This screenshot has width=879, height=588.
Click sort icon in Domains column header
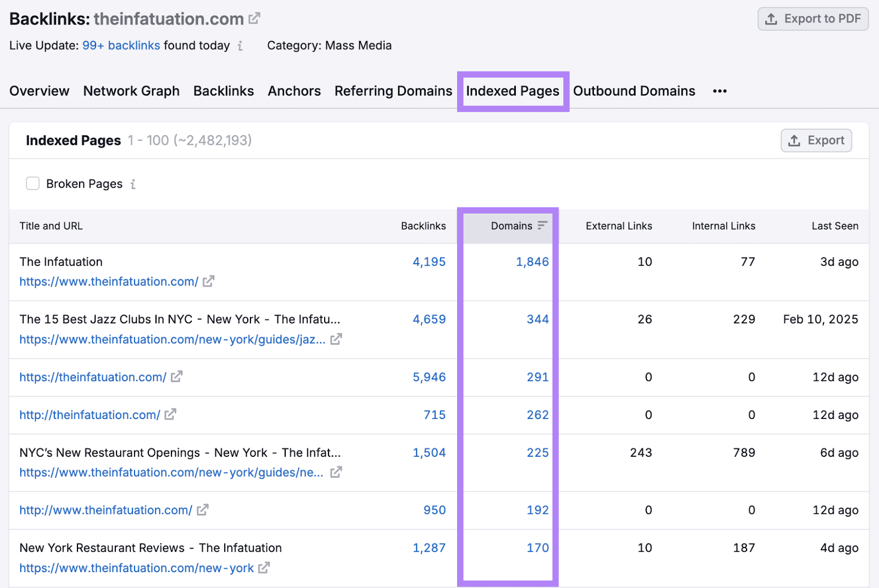click(542, 226)
